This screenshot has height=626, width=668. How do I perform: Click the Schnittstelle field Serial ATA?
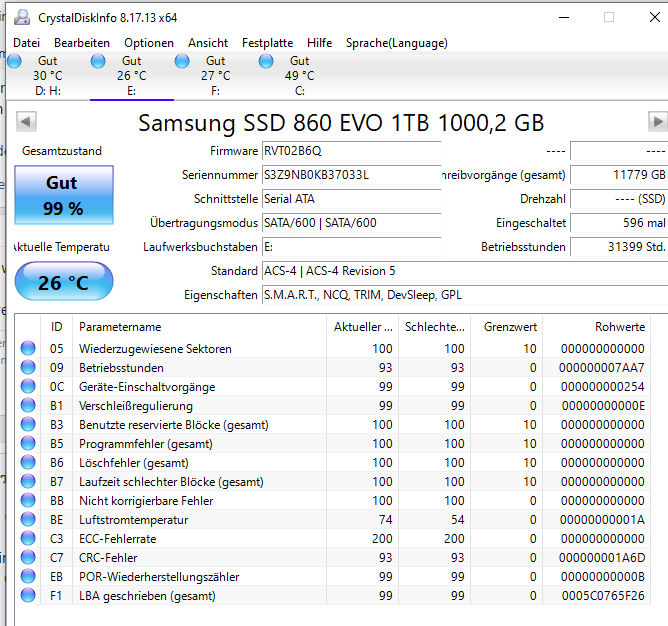coord(351,199)
